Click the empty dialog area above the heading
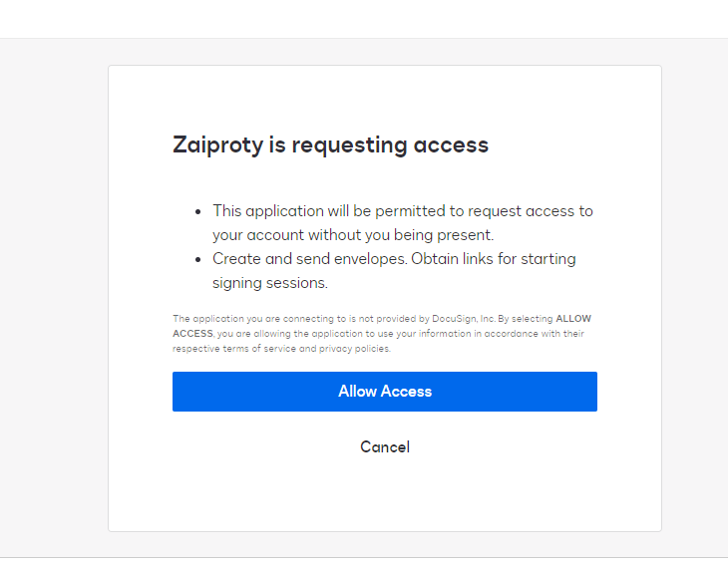 click(384, 97)
